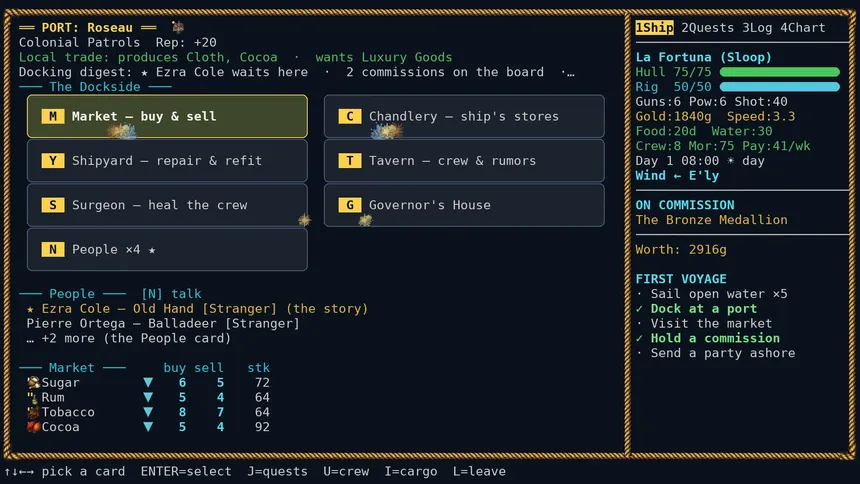Click the 'L=leave' shortcut hint
Image resolution: width=860 pixels, height=484 pixels.
pos(479,471)
